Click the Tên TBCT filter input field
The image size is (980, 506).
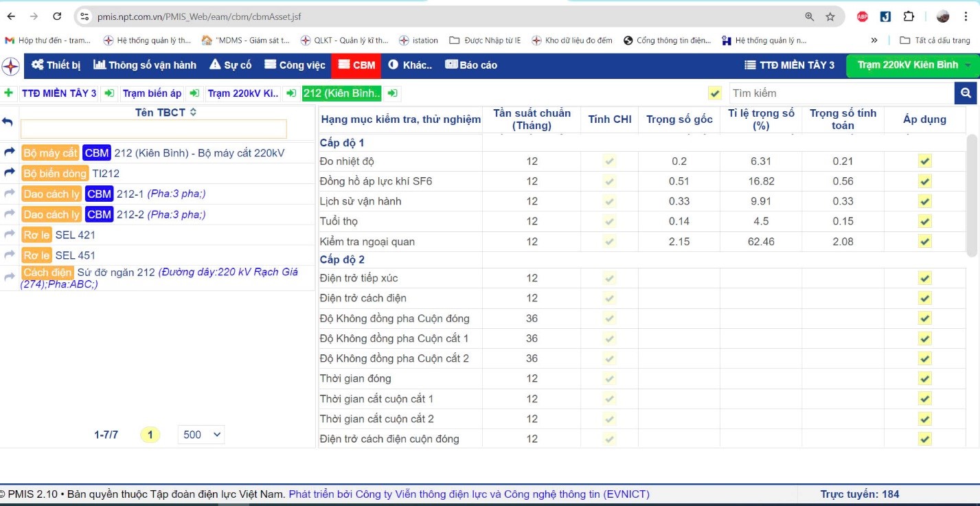(153, 129)
